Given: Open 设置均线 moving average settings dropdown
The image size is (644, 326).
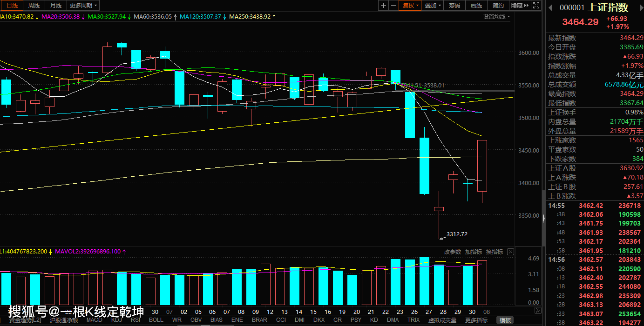Looking at the screenshot, I should [496, 17].
